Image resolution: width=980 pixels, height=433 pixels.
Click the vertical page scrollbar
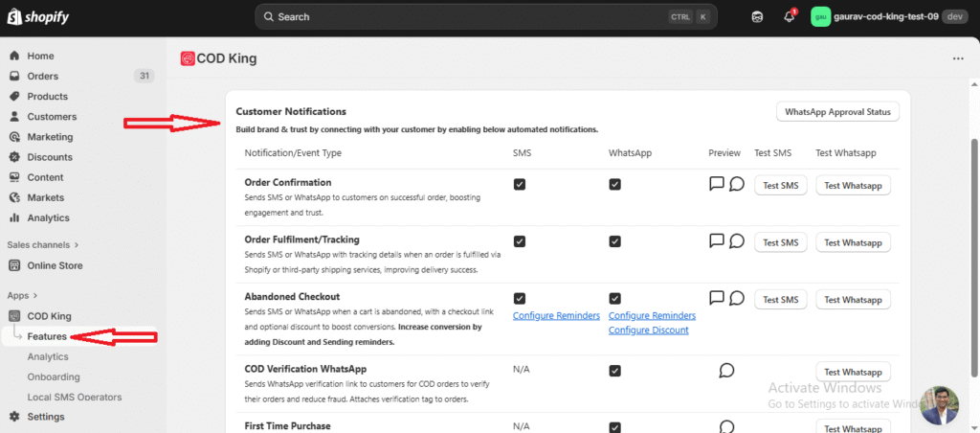click(973, 239)
